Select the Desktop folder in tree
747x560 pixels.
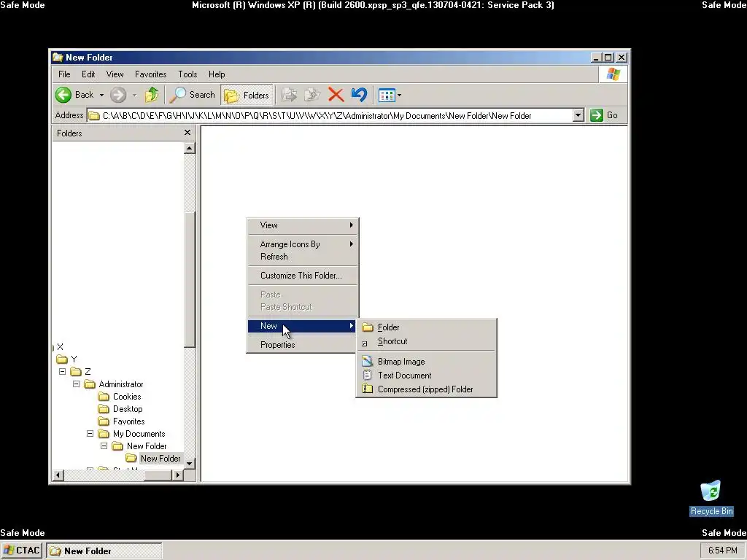point(128,408)
